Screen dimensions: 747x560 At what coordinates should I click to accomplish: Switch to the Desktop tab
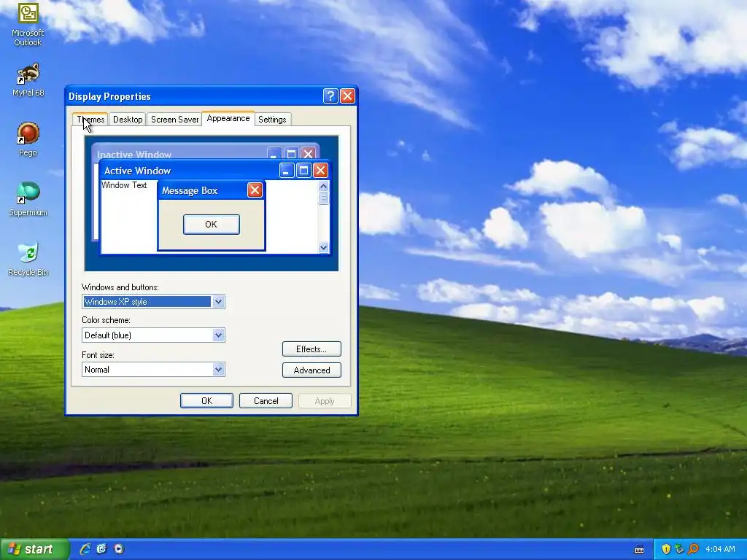[128, 120]
